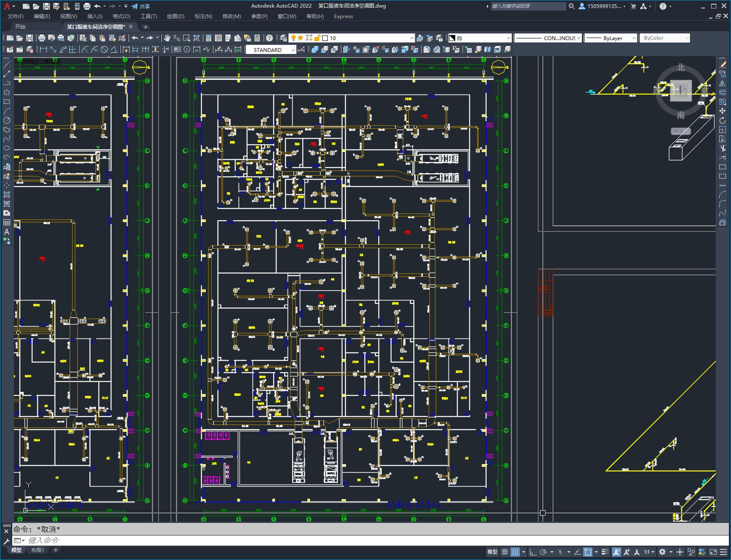Select the Circle draw tool
Viewport: 731px width, 560px height.
[x=7, y=120]
